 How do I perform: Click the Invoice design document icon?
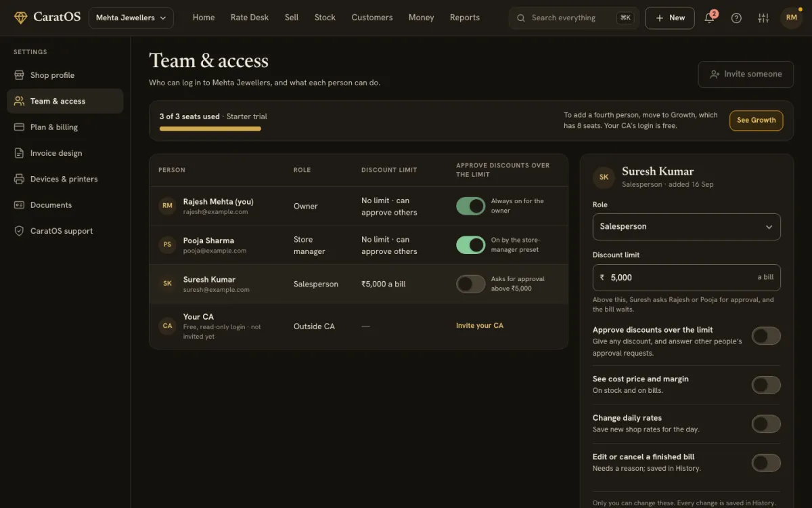click(19, 153)
